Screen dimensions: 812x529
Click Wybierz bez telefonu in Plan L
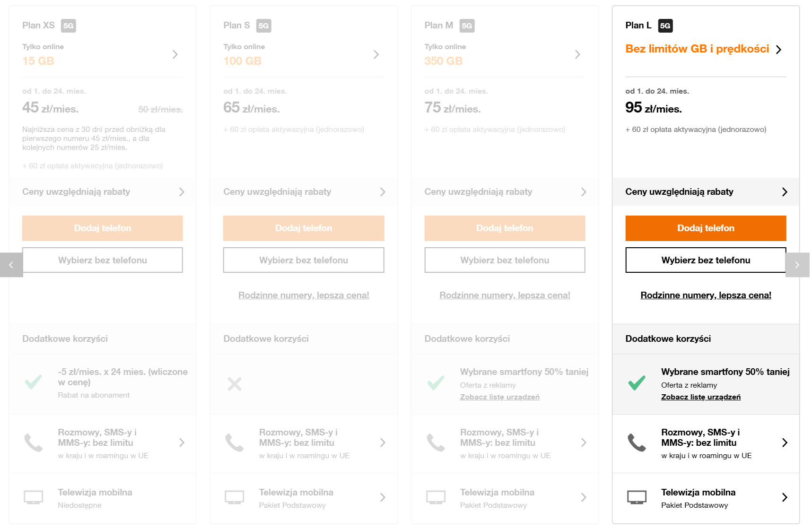click(706, 260)
